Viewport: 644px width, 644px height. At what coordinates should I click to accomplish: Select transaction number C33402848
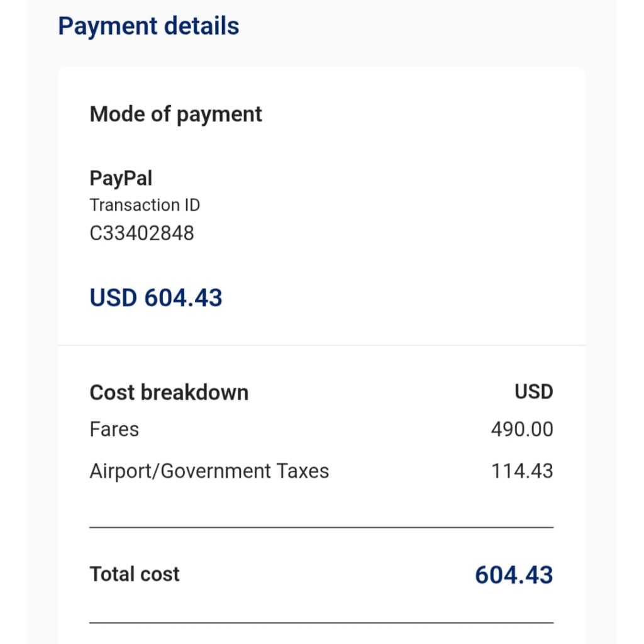coord(142,233)
